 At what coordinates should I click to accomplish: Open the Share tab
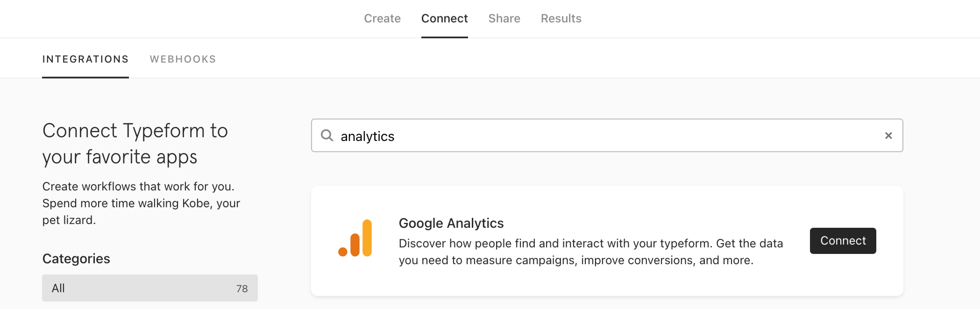[504, 18]
